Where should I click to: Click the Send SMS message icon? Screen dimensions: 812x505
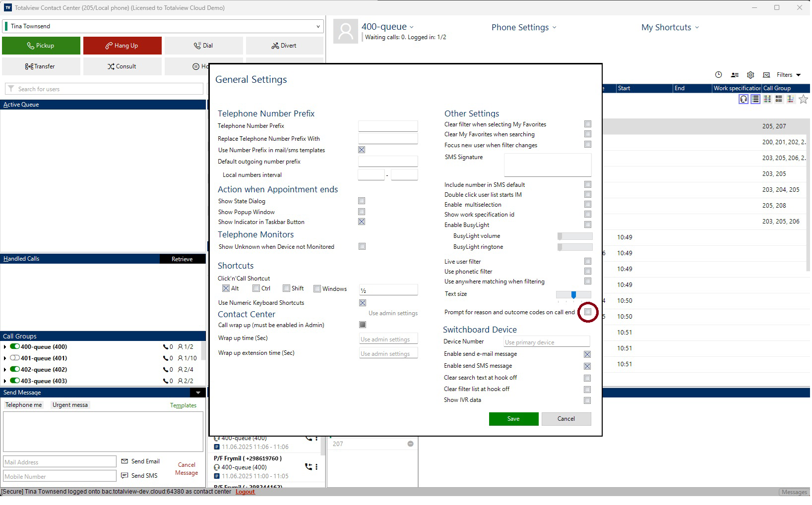(125, 476)
